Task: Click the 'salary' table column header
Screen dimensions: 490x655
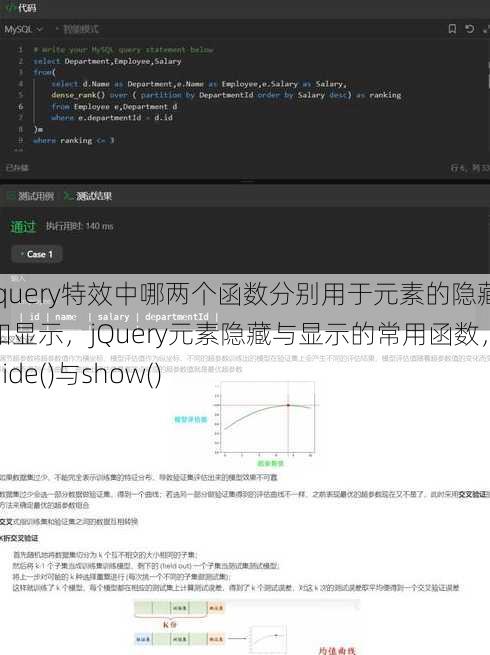Action: click(x=113, y=317)
